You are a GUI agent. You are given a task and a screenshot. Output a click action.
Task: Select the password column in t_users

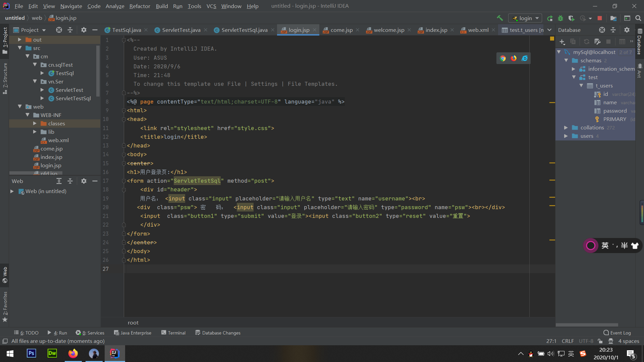tap(615, 111)
